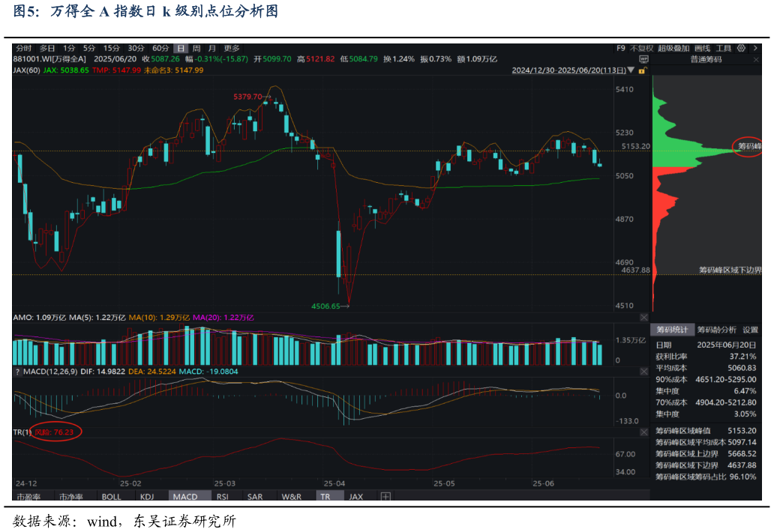Image resolution: width=774 pixels, height=532 pixels.
Task: Select the KDJ indicator tab
Action: (x=147, y=497)
